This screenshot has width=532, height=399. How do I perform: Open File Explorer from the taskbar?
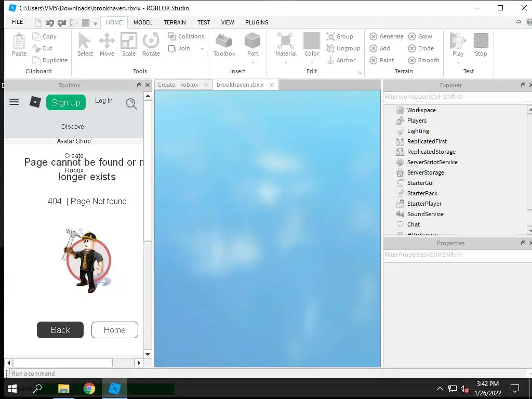(63, 389)
